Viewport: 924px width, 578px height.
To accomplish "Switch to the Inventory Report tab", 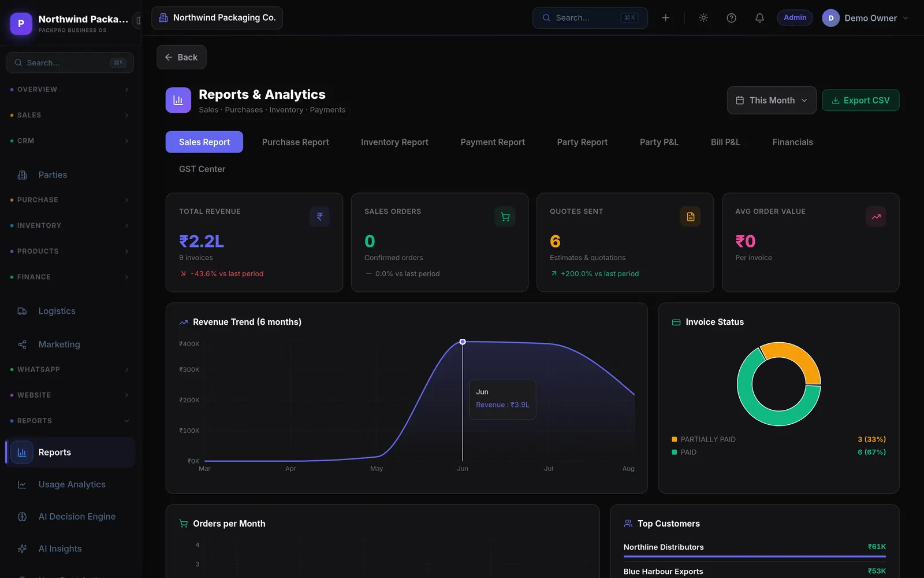I will (x=394, y=142).
